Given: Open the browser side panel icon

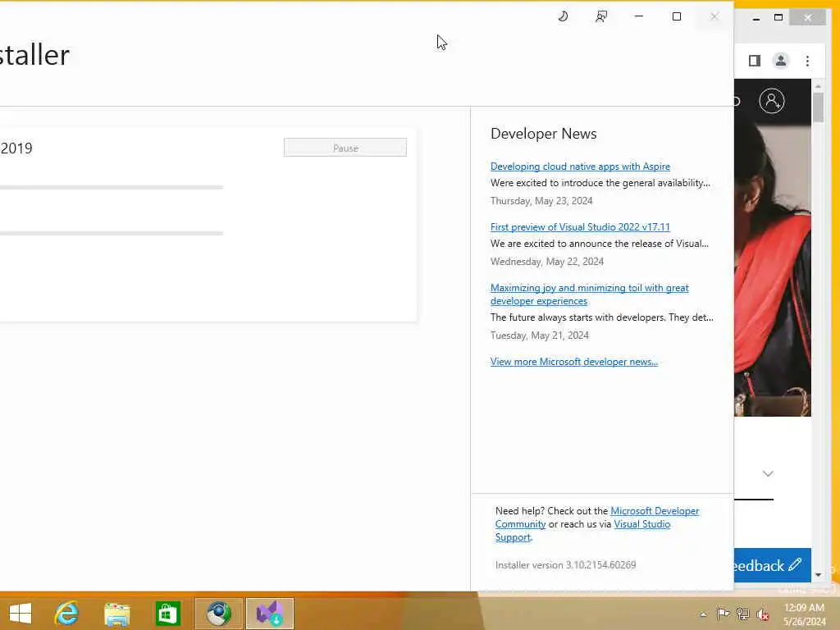Looking at the screenshot, I should pos(755,61).
